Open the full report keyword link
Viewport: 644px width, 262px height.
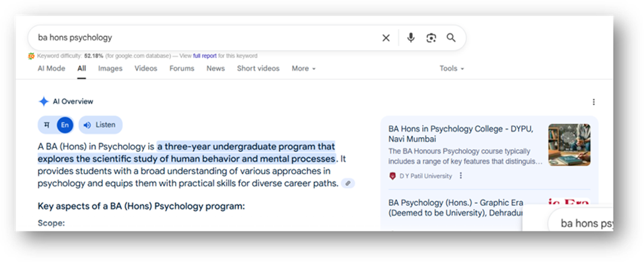pos(205,56)
